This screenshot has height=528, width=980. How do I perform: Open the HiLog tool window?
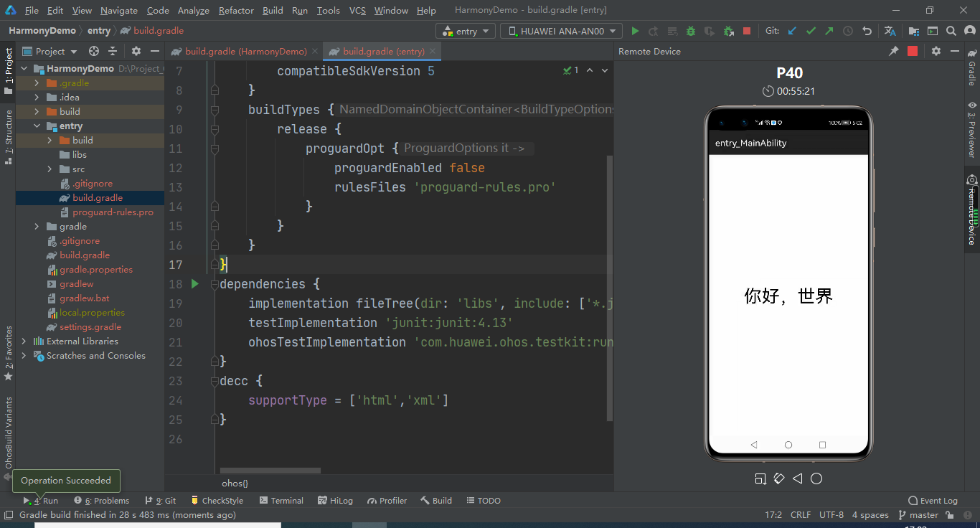[x=336, y=501]
